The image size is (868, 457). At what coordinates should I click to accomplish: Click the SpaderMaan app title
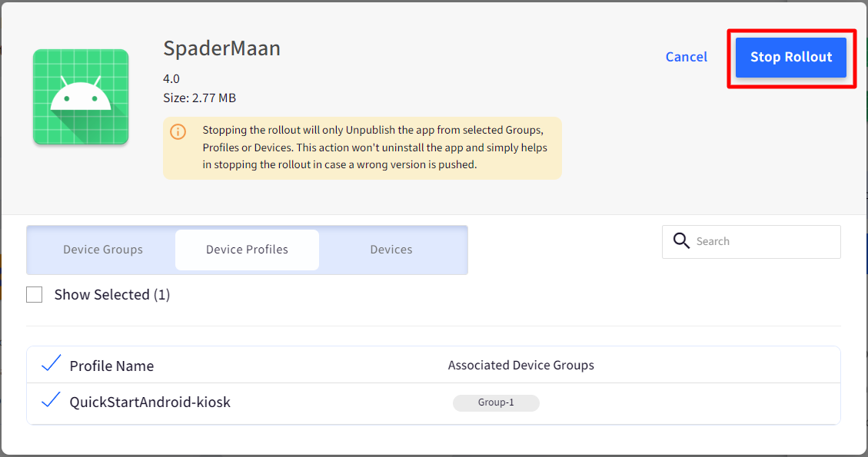coord(222,48)
